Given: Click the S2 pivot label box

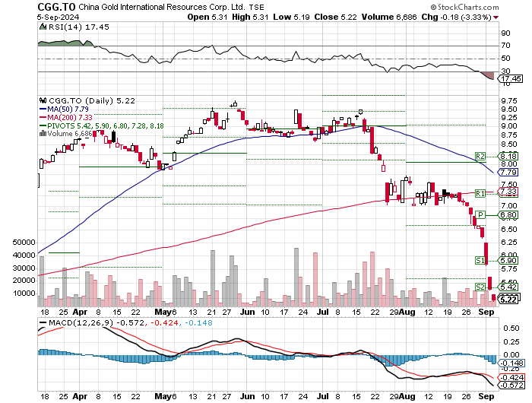Looking at the screenshot, I should coord(480,287).
